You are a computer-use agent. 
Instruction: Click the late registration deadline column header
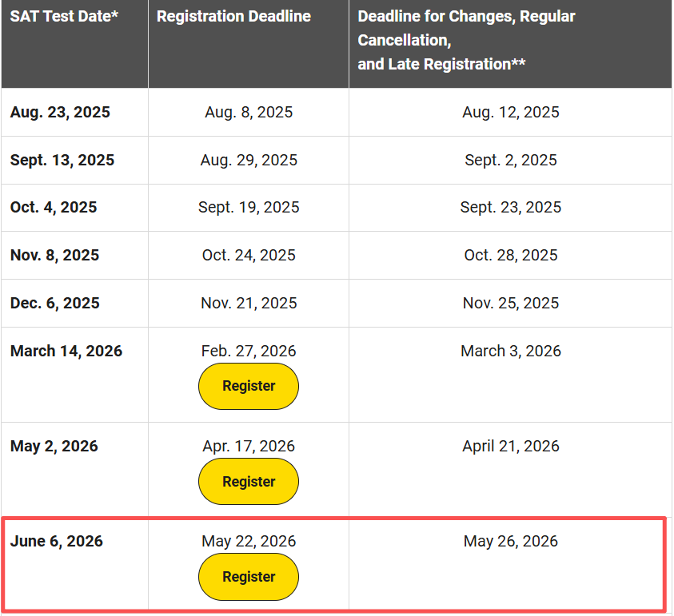466,40
